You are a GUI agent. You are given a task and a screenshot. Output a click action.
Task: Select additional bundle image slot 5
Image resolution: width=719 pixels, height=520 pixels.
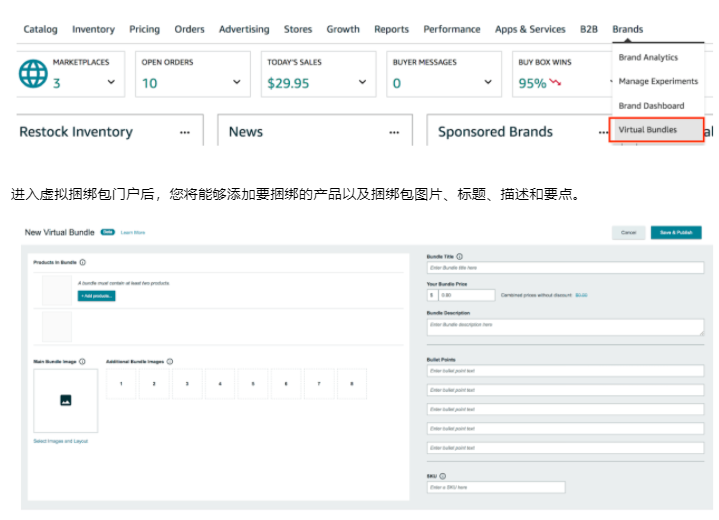[253, 383]
